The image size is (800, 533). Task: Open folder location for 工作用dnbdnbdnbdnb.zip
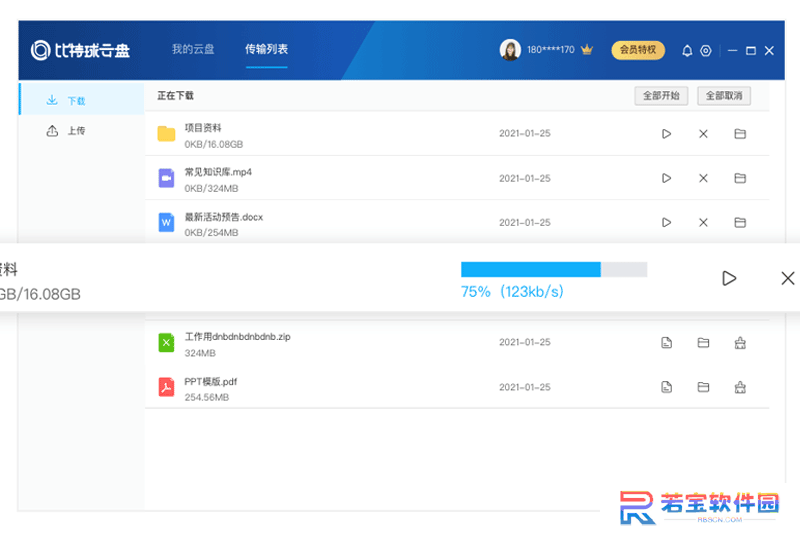coord(703,343)
